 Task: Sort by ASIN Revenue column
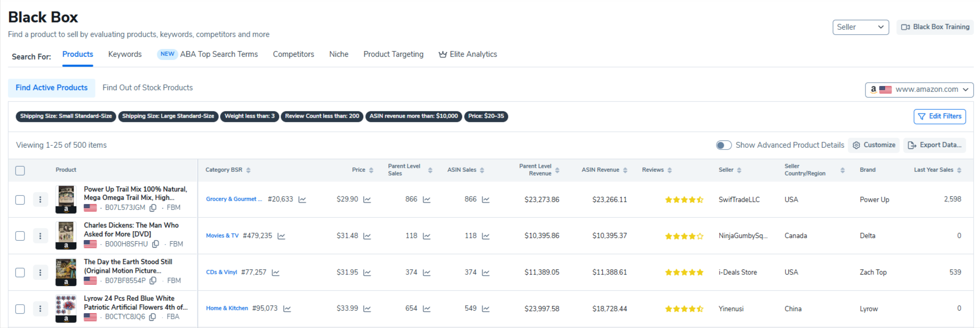[625, 170]
